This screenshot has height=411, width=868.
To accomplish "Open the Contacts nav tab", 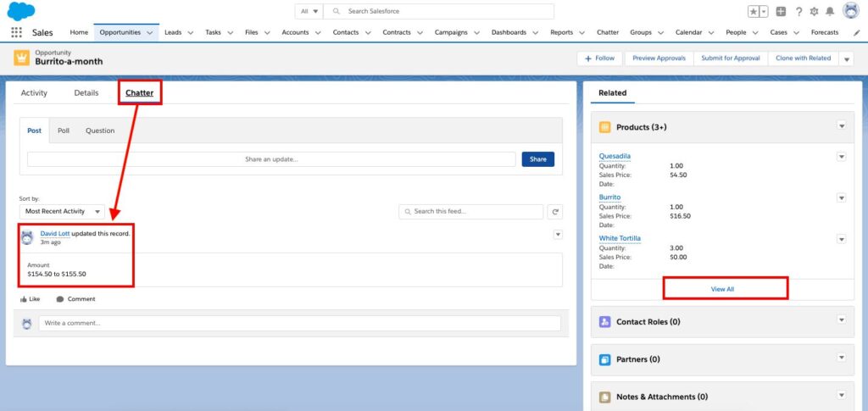I will tap(346, 33).
